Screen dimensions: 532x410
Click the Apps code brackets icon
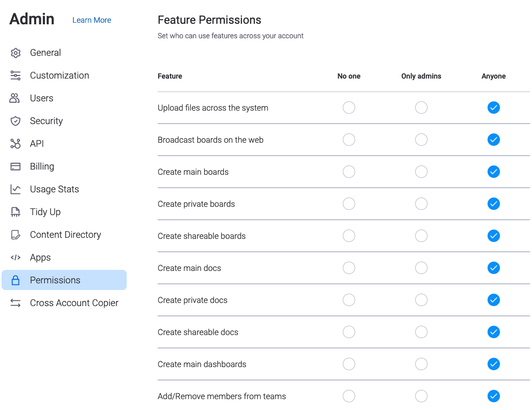click(16, 257)
